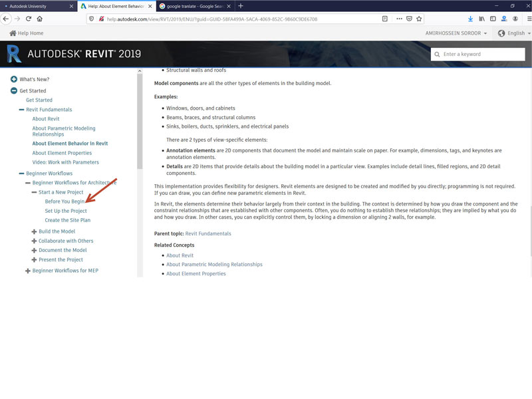Close the Help: About Element Behavior tab

click(x=150, y=6)
